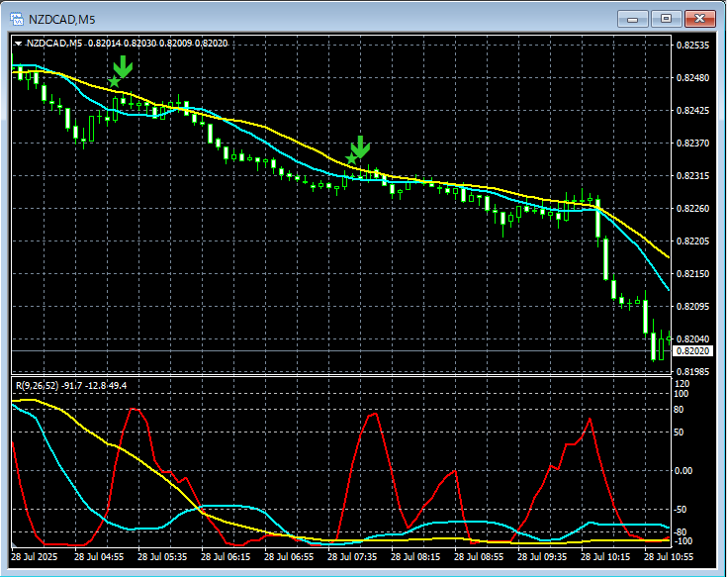The width and height of the screenshot is (728, 577).
Task: Click the -100 level on indicator scale
Action: (x=683, y=541)
